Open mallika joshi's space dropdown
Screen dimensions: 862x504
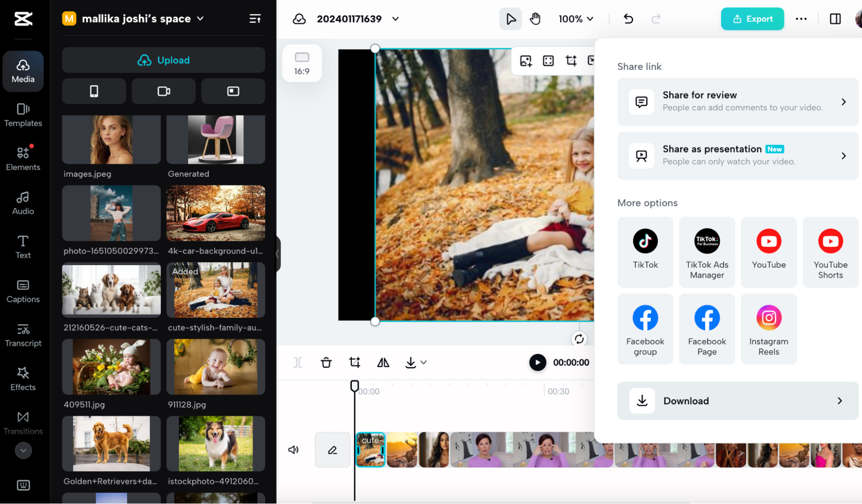click(200, 19)
